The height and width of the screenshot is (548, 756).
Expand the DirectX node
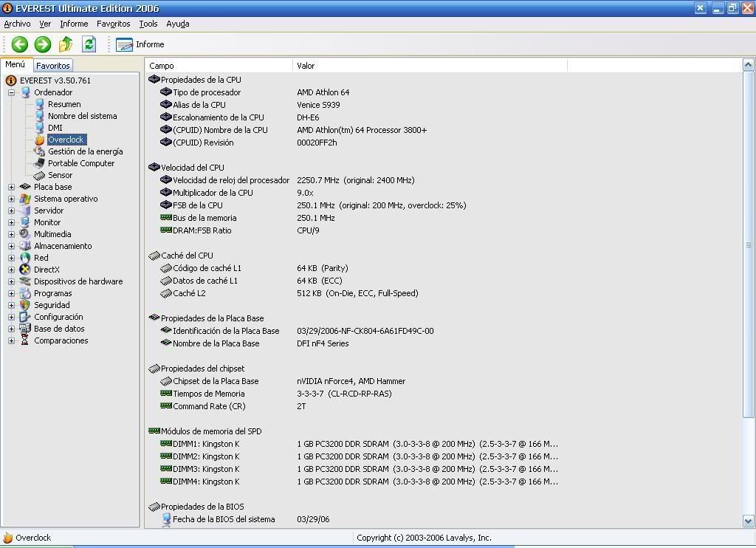tap(11, 270)
